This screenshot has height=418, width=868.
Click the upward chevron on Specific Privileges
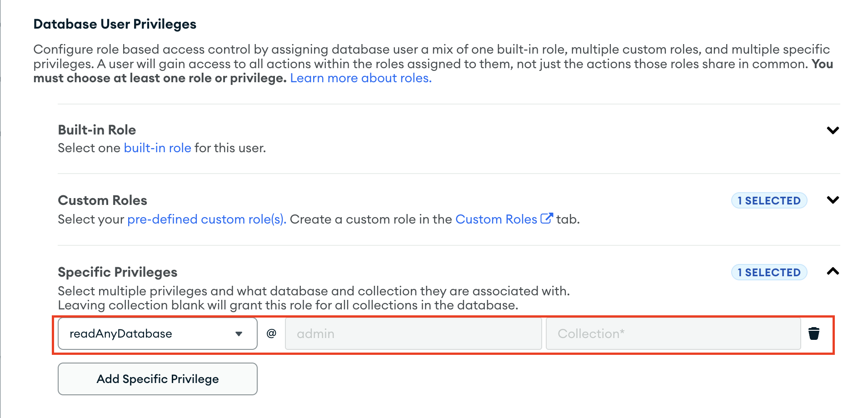(x=833, y=272)
